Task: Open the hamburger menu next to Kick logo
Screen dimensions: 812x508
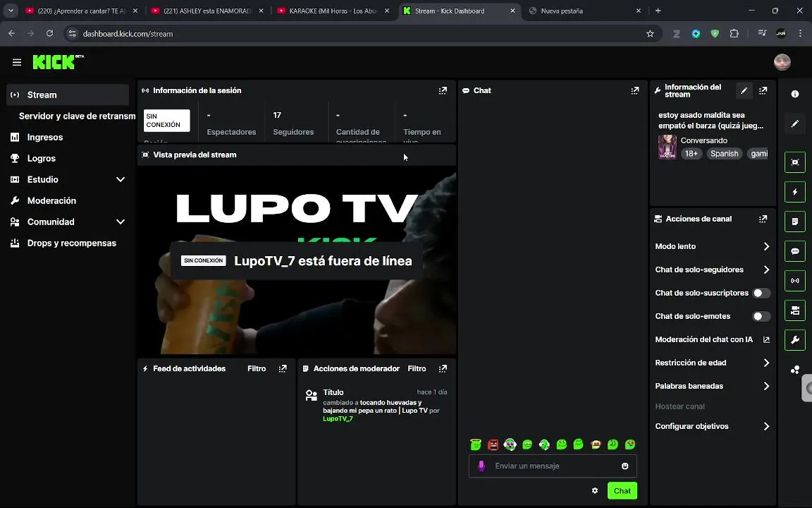Action: (x=17, y=62)
